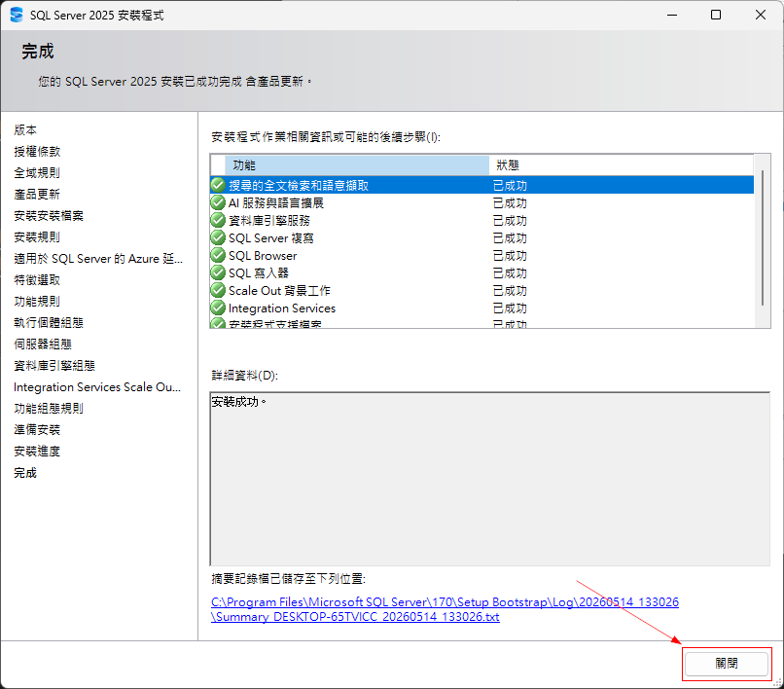Select the SQL 寫入器 row

482,272
